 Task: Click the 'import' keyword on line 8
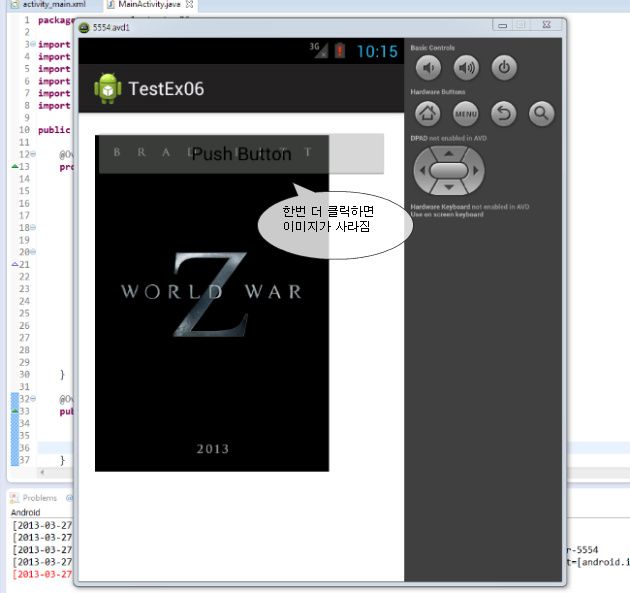(x=54, y=105)
